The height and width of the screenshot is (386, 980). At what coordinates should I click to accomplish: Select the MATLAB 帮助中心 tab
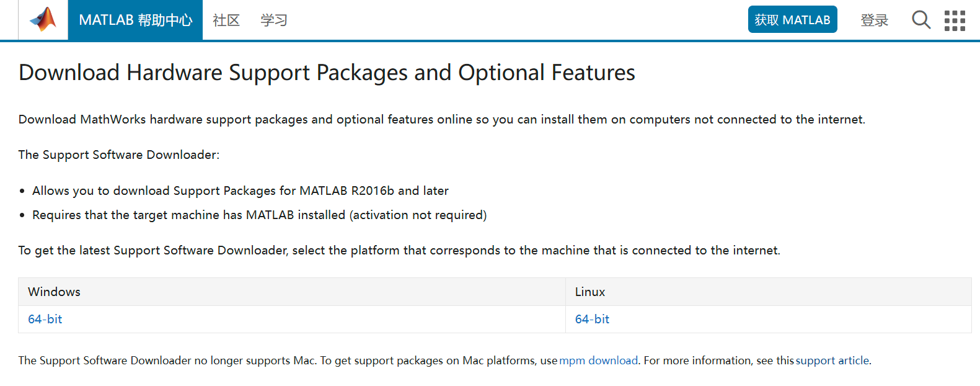(x=135, y=20)
